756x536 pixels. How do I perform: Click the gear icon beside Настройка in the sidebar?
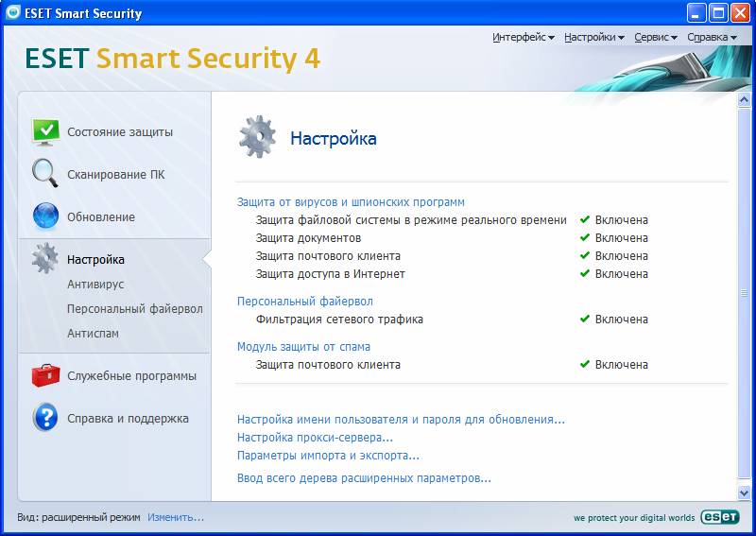pyautogui.click(x=44, y=259)
